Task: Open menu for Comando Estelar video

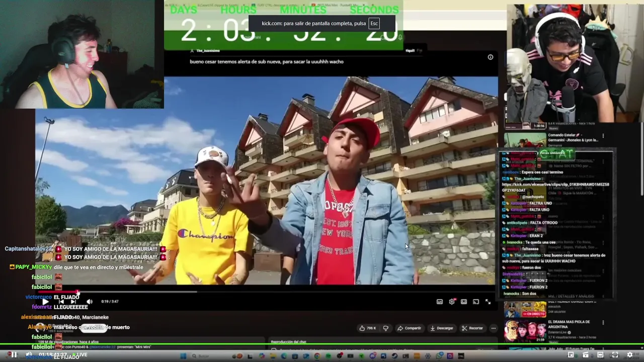Action: [x=603, y=136]
